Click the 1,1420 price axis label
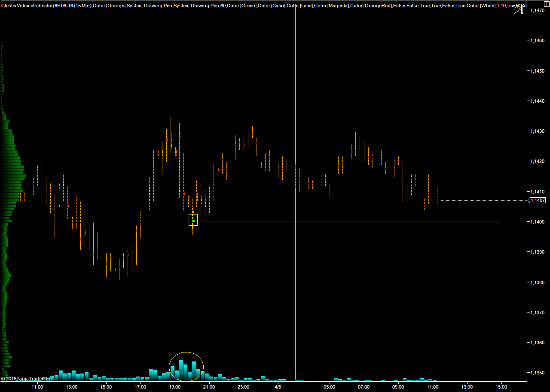550x392 pixels. coord(538,162)
